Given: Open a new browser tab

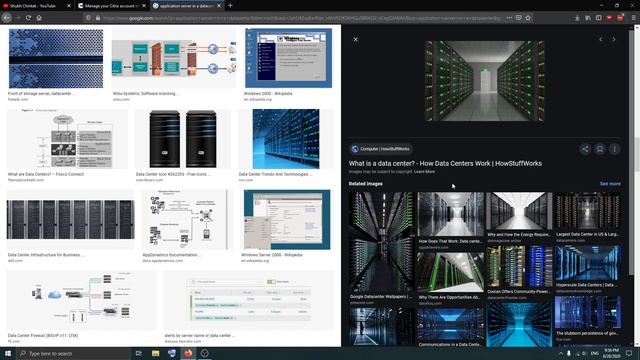Looking at the screenshot, I should click(230, 6).
